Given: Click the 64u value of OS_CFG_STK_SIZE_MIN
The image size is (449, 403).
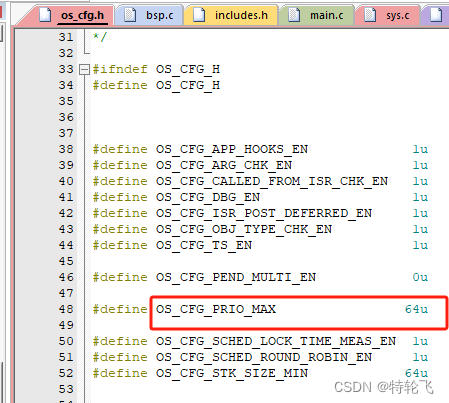Looking at the screenshot, I should tap(416, 373).
